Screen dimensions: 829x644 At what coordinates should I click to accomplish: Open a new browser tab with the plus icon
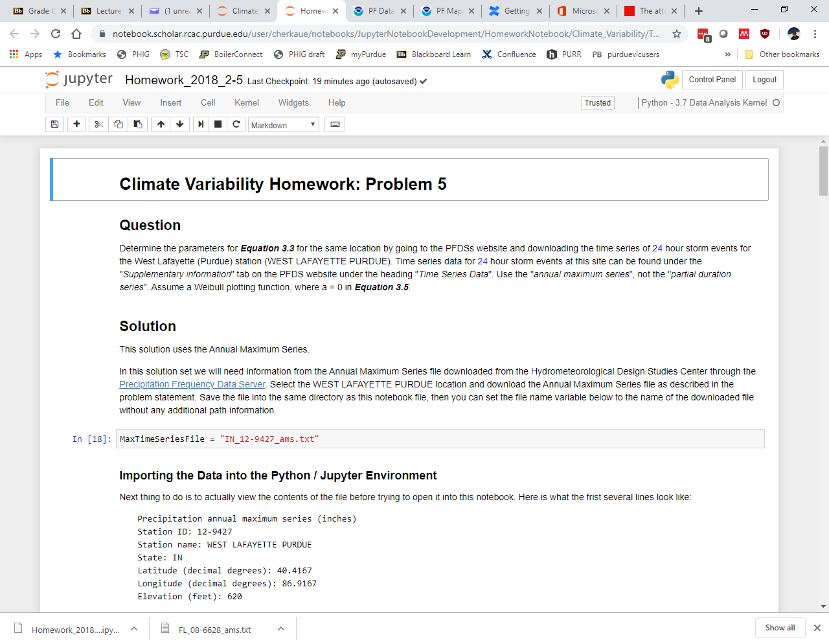pos(699,11)
